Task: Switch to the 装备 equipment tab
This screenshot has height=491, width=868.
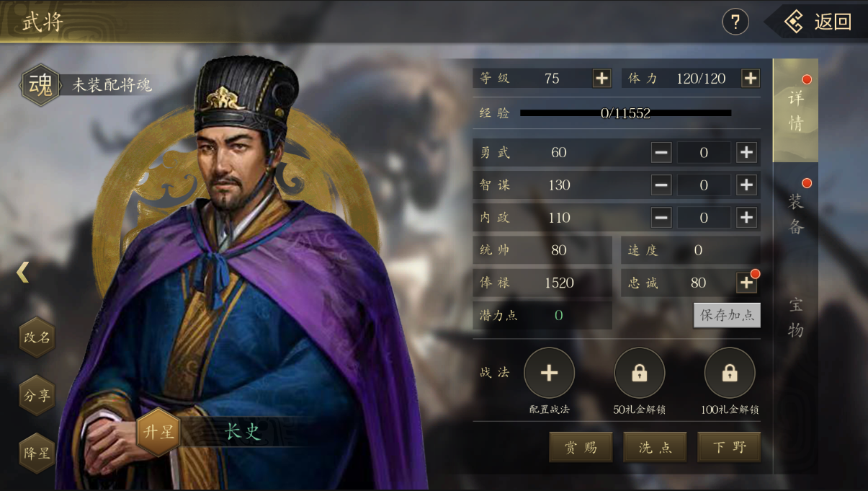Action: pyautogui.click(x=795, y=214)
